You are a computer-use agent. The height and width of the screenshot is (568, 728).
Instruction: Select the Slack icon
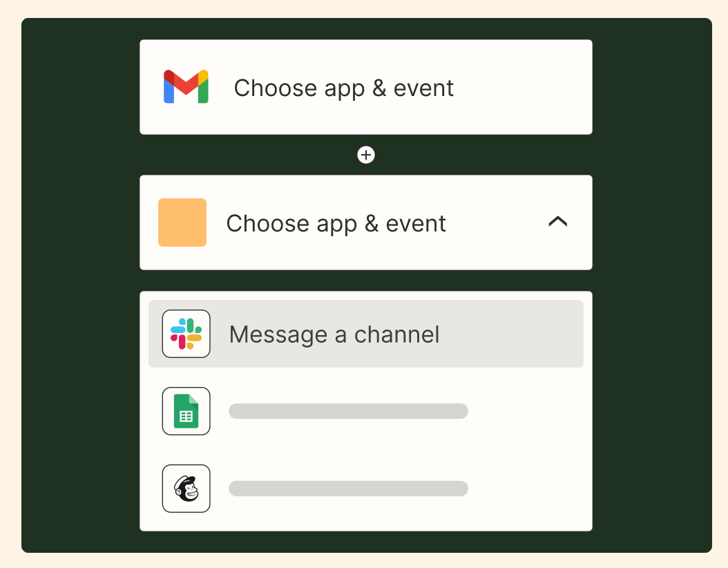[x=186, y=334]
